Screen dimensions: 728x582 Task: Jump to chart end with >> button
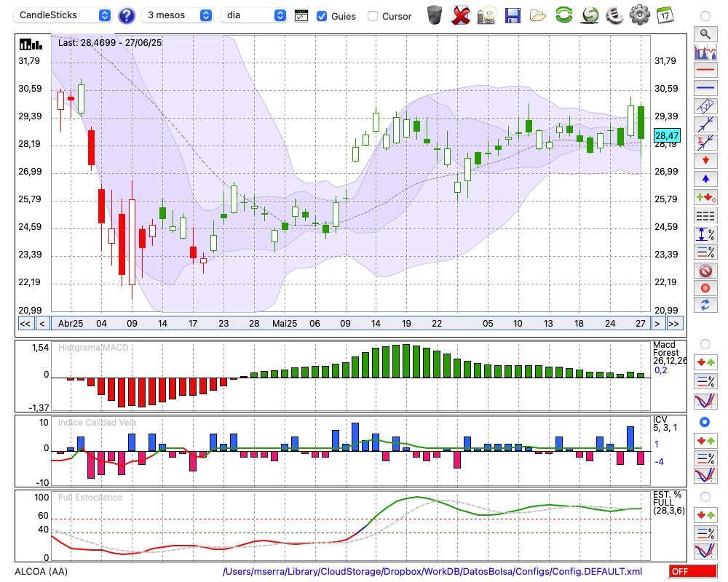(x=674, y=324)
